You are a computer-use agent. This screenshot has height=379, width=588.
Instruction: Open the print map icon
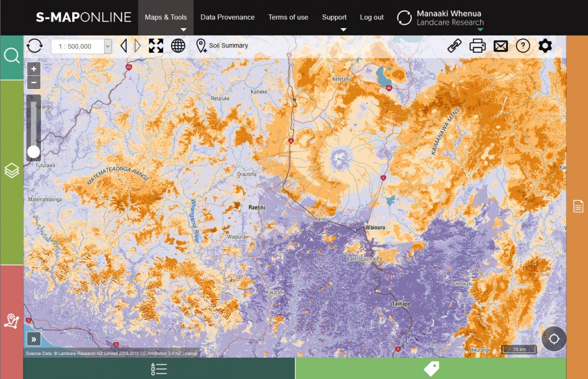point(477,45)
